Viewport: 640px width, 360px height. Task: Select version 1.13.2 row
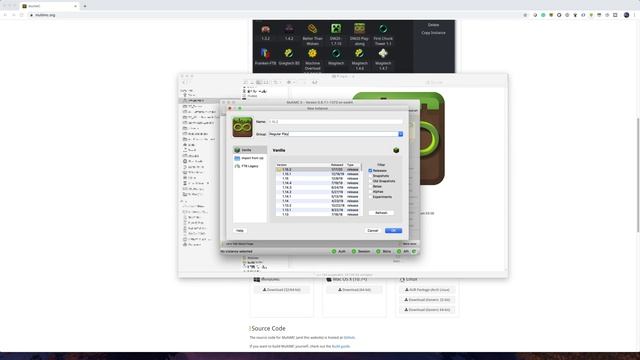[318, 205]
